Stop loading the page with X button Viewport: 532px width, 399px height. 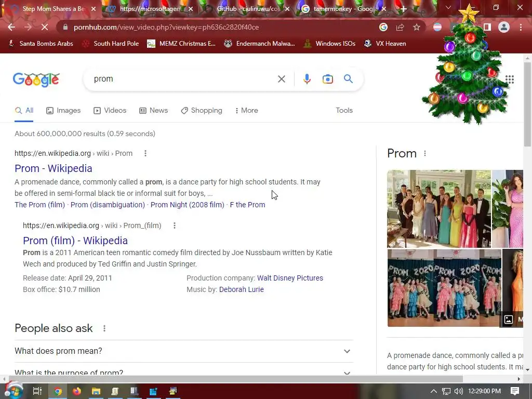point(45,27)
